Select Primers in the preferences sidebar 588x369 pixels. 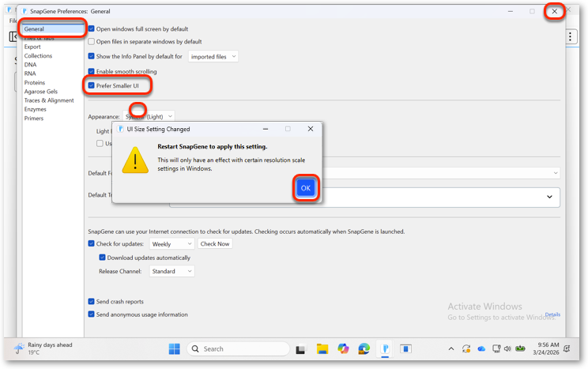coord(34,119)
